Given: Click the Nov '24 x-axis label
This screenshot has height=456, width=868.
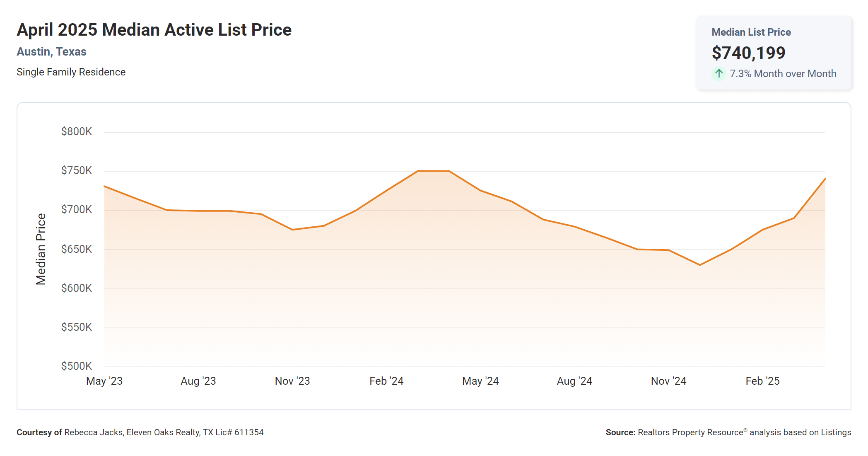Looking at the screenshot, I should point(668,381).
